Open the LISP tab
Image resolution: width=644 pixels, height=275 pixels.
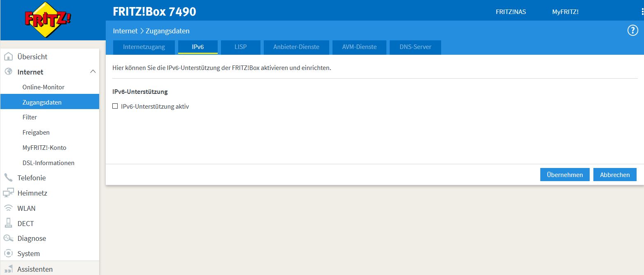coord(241,47)
